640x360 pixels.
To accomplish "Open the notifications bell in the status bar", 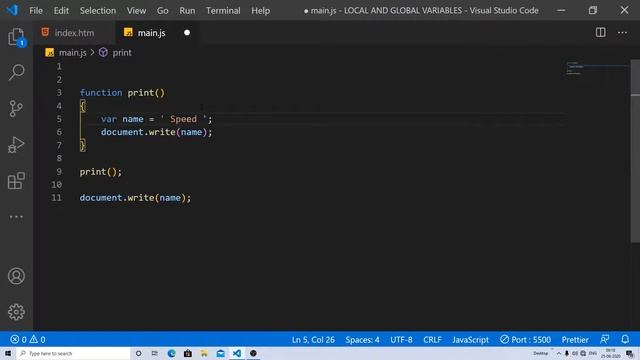I will pyautogui.click(x=625, y=339).
